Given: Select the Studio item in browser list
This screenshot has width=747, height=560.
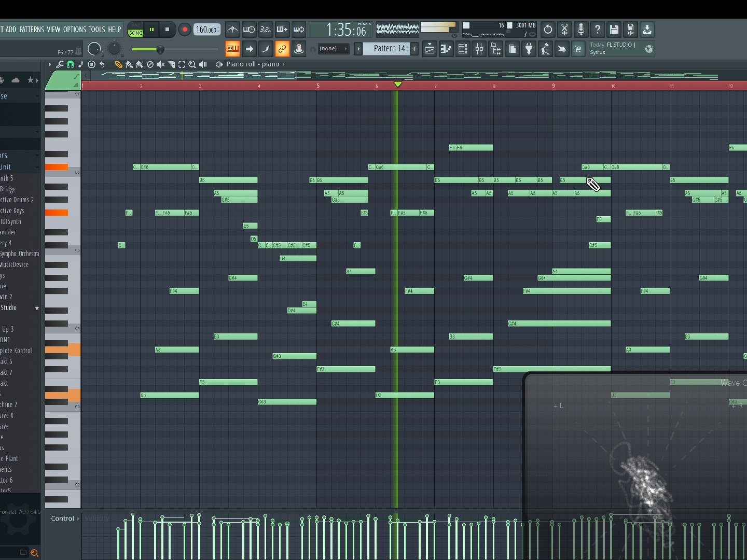Looking at the screenshot, I should click(x=9, y=307).
